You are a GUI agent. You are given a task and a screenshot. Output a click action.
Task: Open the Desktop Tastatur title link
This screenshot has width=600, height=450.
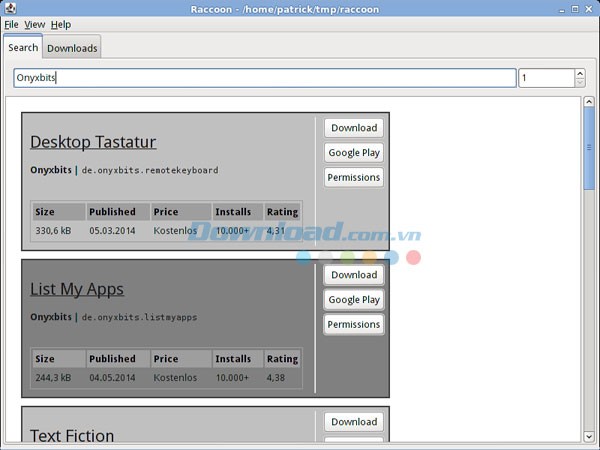93,142
